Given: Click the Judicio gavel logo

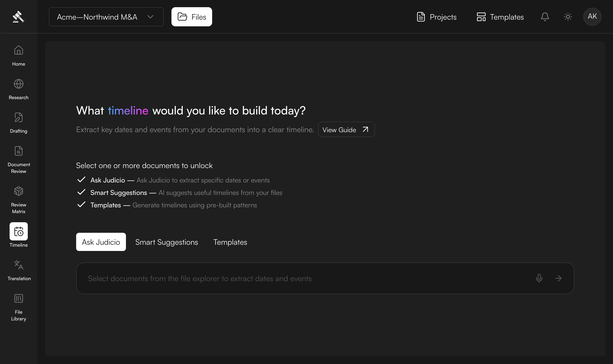Looking at the screenshot, I should 18,17.
